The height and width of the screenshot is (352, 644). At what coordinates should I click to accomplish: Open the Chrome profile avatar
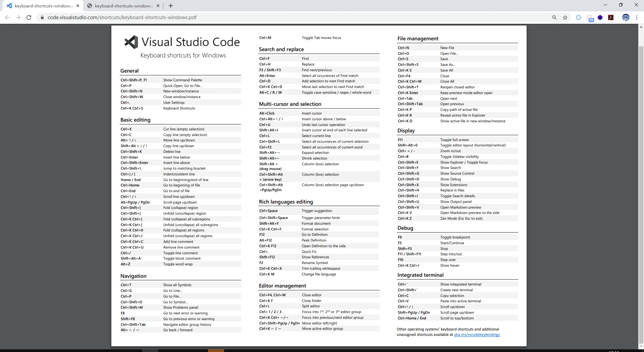coord(626,17)
